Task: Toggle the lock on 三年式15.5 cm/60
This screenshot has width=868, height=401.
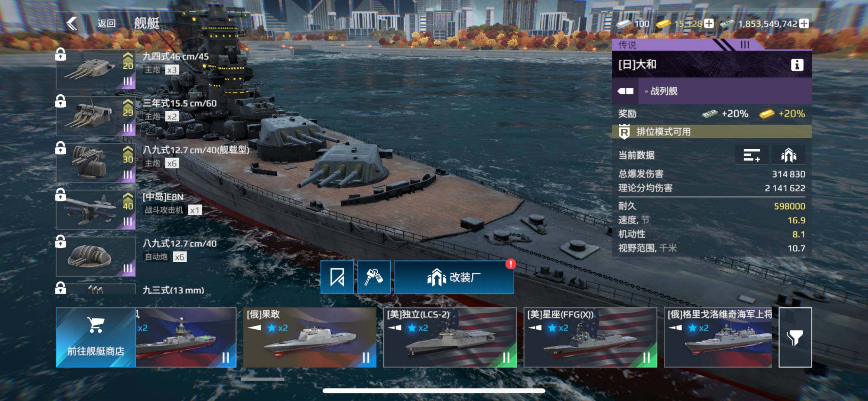Action: [61, 101]
